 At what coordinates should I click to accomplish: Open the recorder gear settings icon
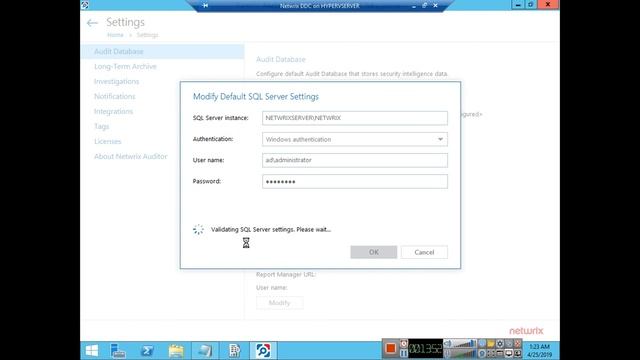point(500,344)
